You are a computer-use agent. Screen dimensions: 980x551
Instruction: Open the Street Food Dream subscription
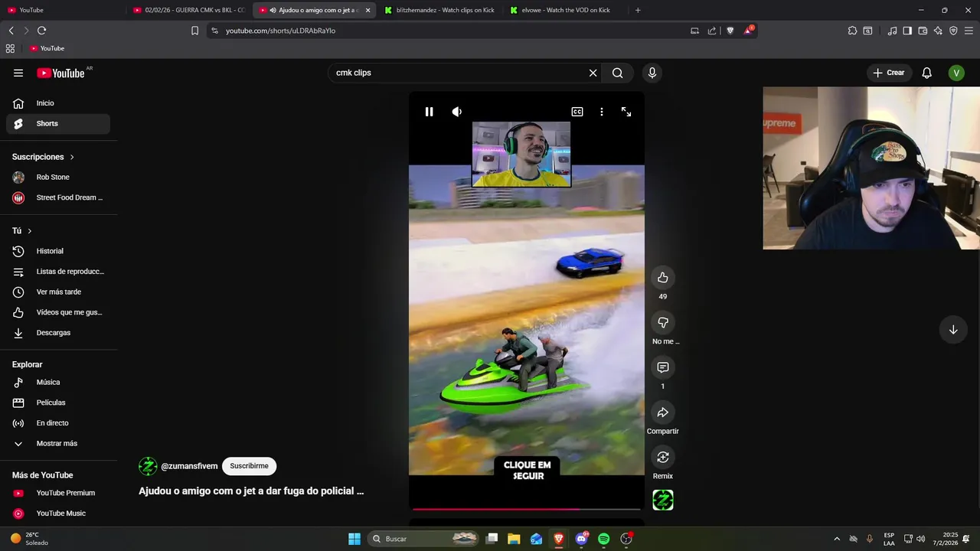pos(58,197)
